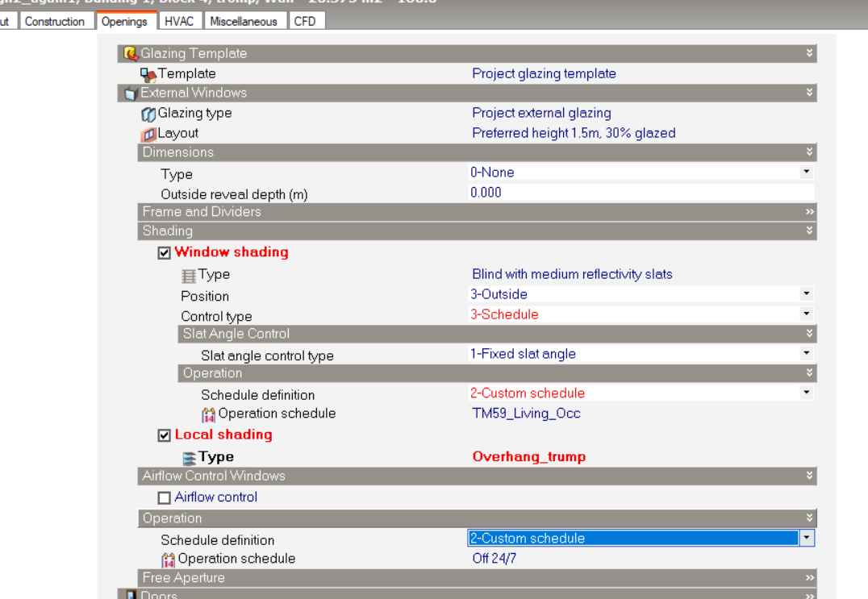The image size is (868, 599).
Task: Click the calendar icon beside the TM59_Living_Occ schedule
Action: coord(208,414)
